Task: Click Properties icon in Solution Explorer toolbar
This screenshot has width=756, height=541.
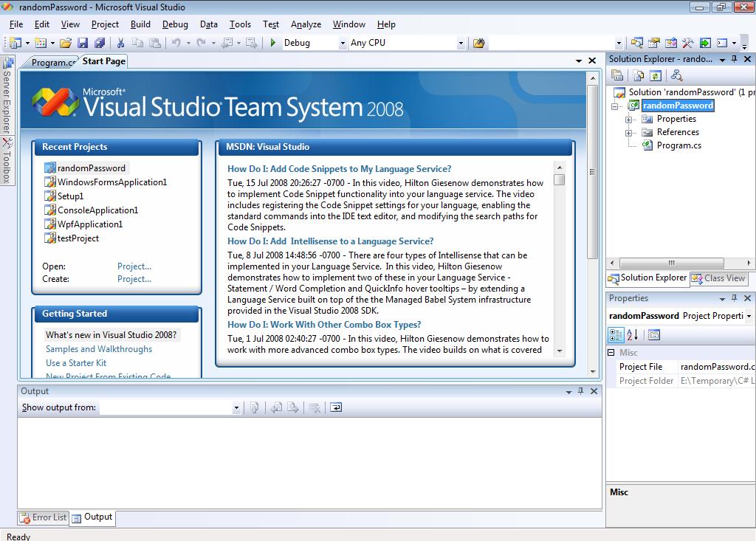Action: pyautogui.click(x=617, y=75)
